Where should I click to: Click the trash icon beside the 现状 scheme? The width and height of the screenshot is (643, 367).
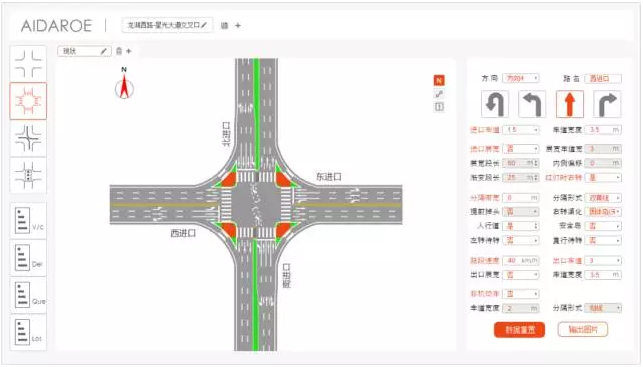coord(119,51)
